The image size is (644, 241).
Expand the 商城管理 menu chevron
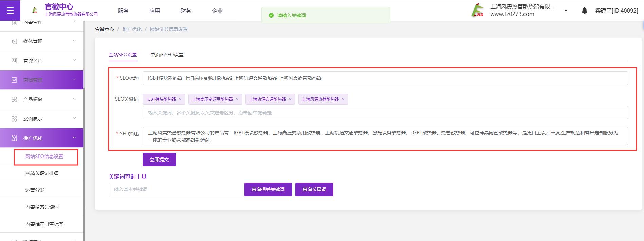tap(74, 80)
